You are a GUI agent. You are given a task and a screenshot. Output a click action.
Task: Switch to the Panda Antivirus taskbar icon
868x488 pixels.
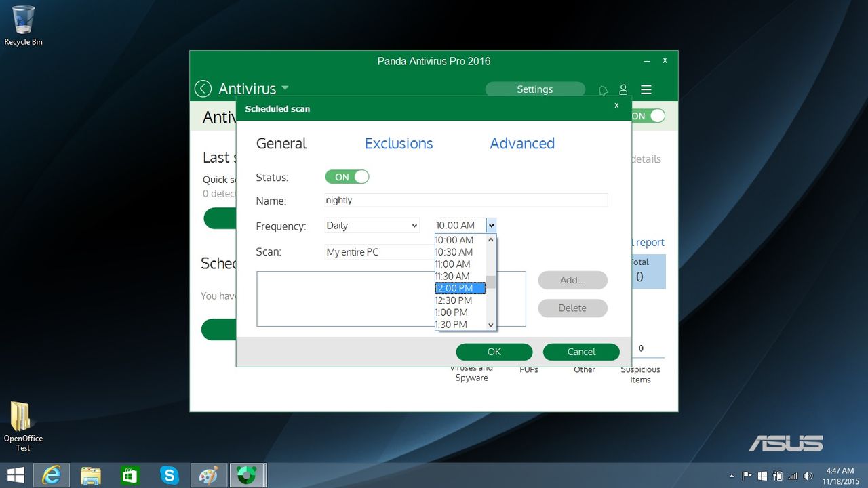(x=248, y=475)
